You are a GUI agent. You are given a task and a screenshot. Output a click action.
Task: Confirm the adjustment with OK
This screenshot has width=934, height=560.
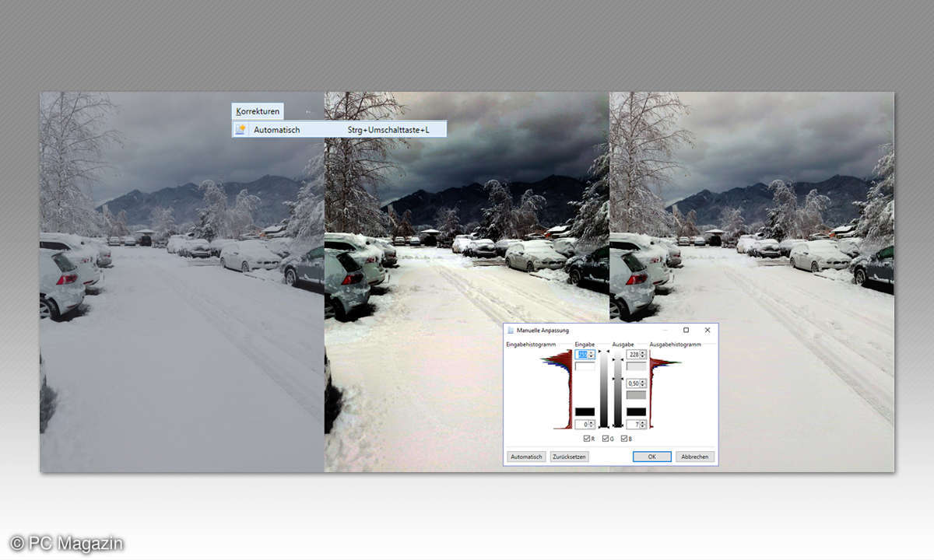[x=651, y=457]
